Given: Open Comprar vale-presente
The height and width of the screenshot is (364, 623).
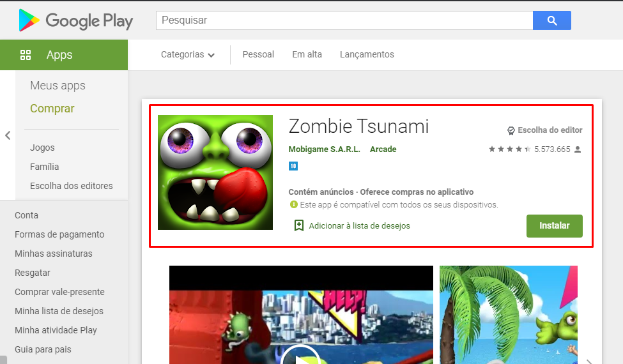Looking at the screenshot, I should click(x=59, y=292).
